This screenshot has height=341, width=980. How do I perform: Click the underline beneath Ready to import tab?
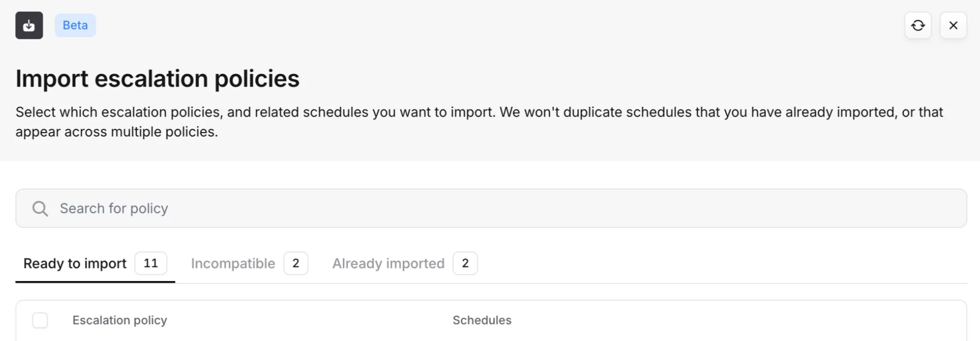[x=95, y=282]
